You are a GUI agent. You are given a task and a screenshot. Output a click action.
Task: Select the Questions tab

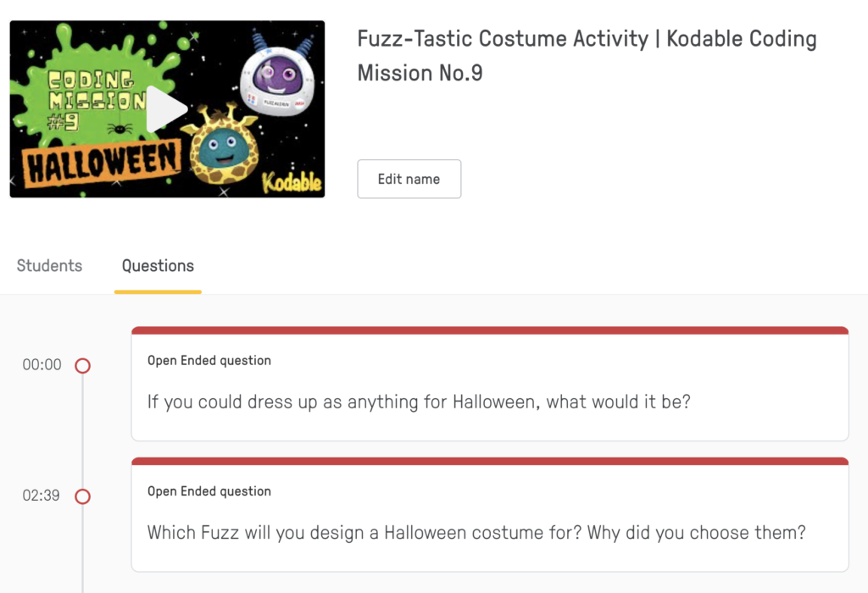[158, 266]
